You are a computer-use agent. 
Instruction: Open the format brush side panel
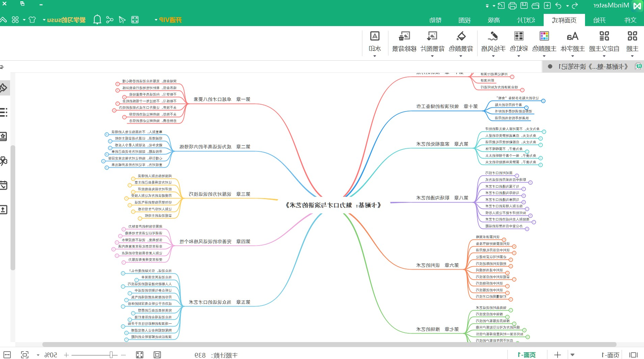point(3,88)
